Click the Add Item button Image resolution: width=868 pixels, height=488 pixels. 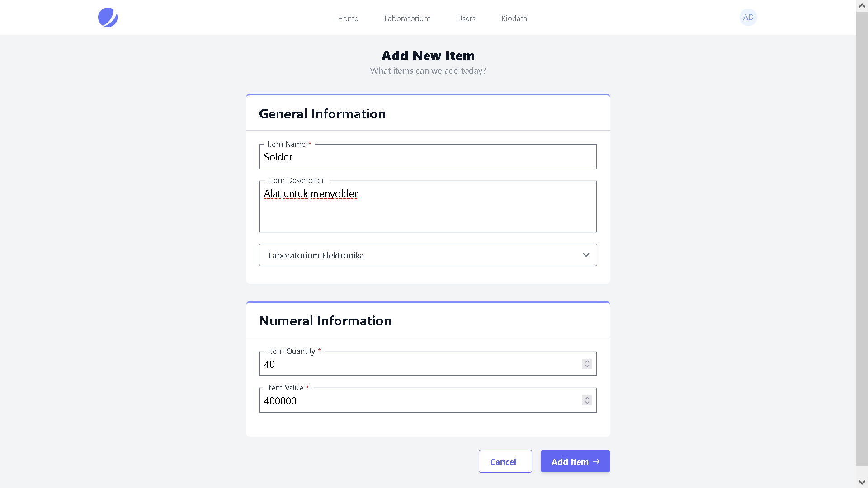(575, 461)
